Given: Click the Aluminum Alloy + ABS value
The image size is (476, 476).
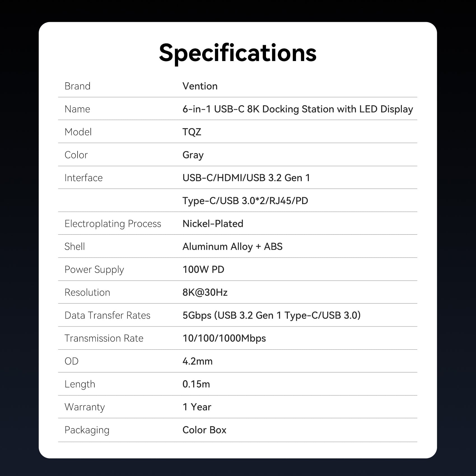Looking at the screenshot, I should click(232, 247).
